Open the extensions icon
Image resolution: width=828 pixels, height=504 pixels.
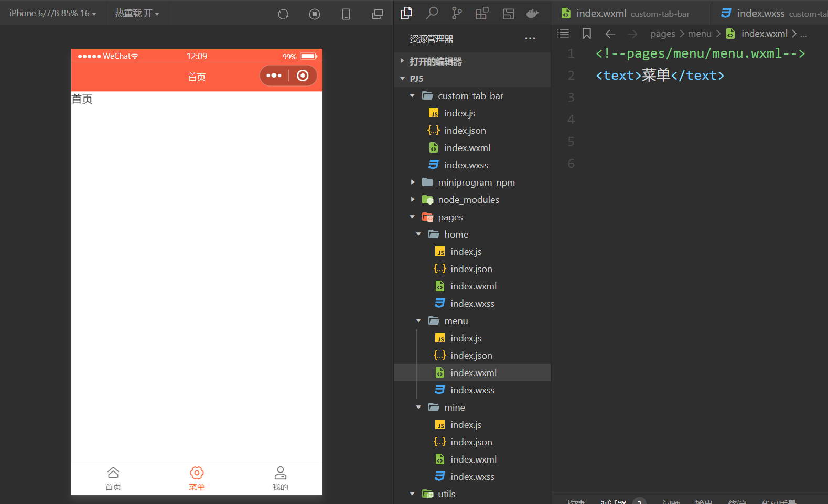[482, 13]
